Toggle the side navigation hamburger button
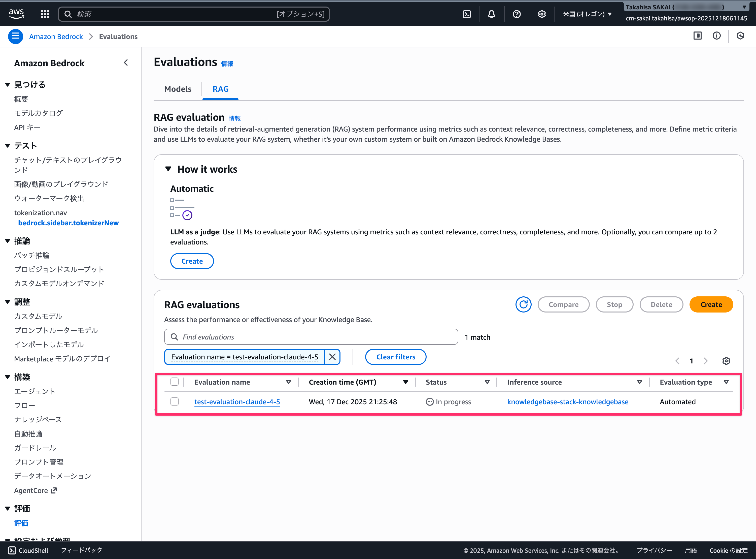756x559 pixels. tap(16, 36)
